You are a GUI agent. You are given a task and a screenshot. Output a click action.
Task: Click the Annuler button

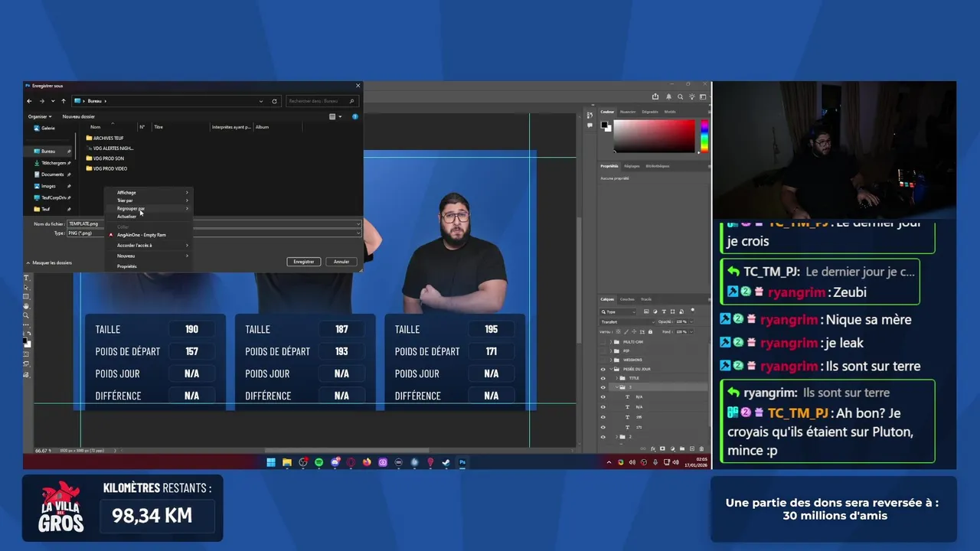[x=341, y=262]
